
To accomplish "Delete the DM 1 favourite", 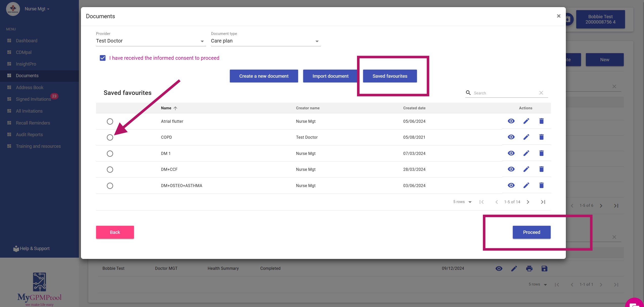I will [541, 153].
